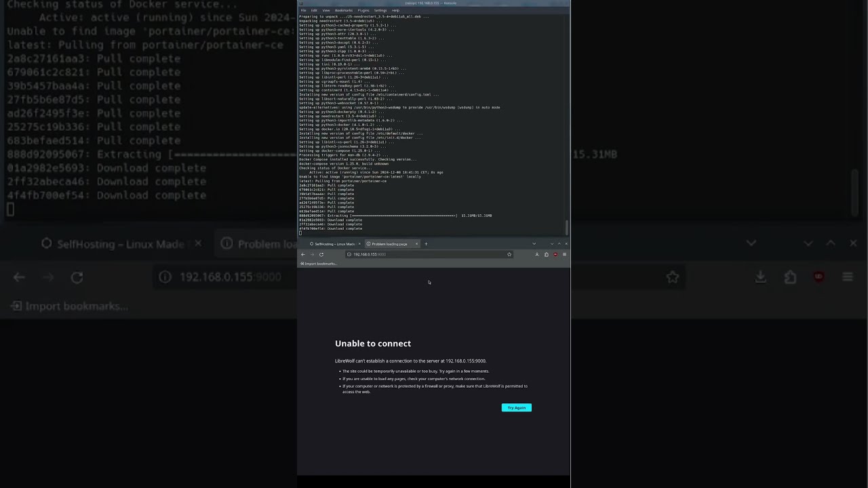Click 'Docker Compose installed successfully' terminal line
This screenshot has width=868, height=488.
click(x=358, y=159)
